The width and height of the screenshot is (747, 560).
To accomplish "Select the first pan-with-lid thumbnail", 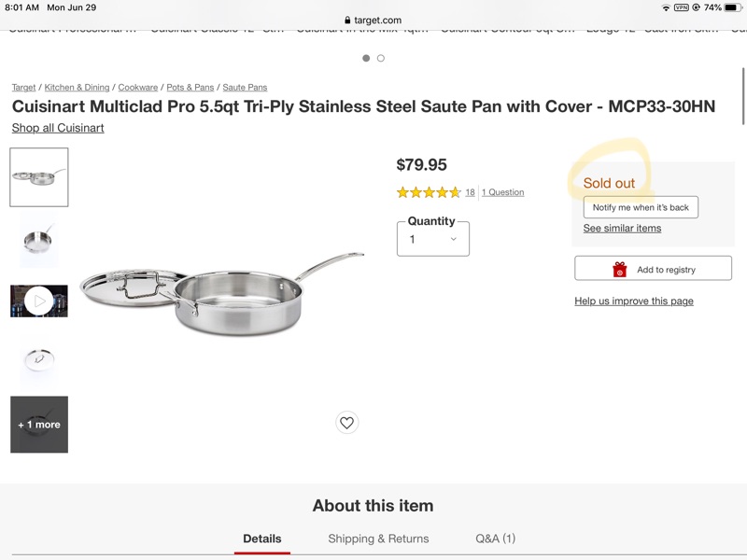I will (x=39, y=176).
